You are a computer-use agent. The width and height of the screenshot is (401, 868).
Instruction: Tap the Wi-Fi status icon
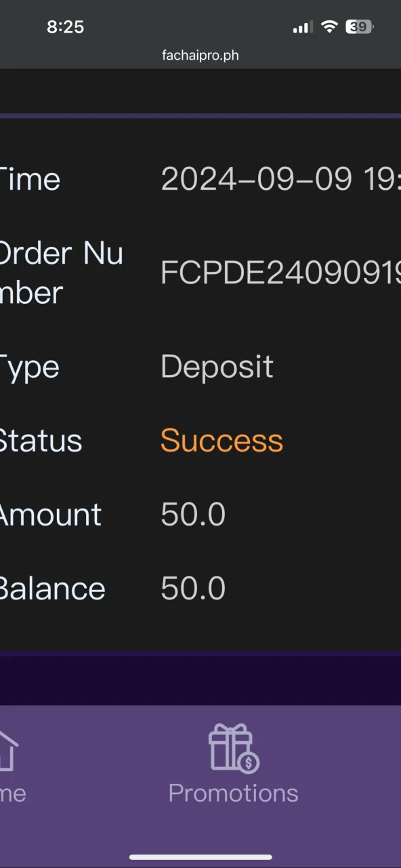329,27
